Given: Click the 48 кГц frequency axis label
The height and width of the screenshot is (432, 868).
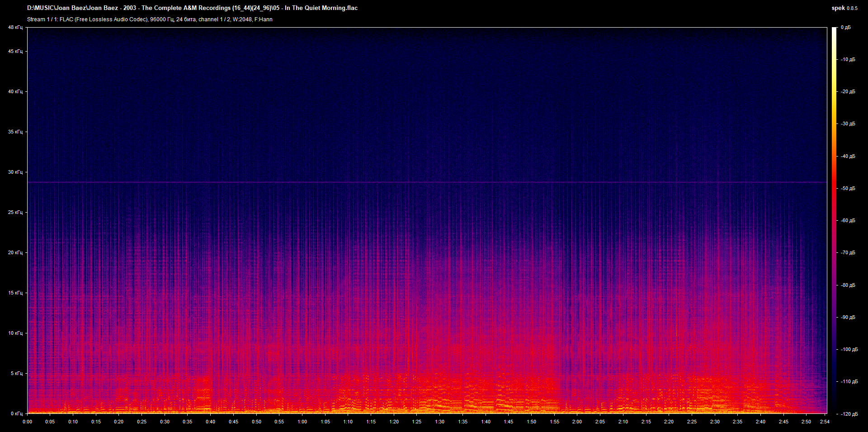Looking at the screenshot, I should point(15,28).
